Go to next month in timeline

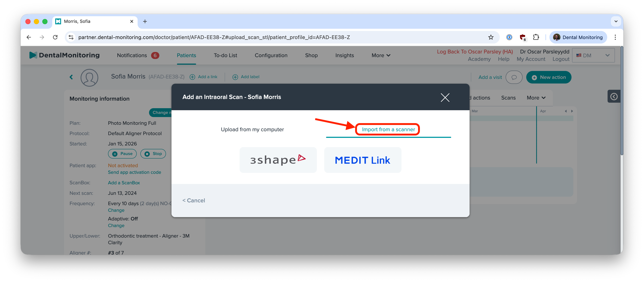572,111
